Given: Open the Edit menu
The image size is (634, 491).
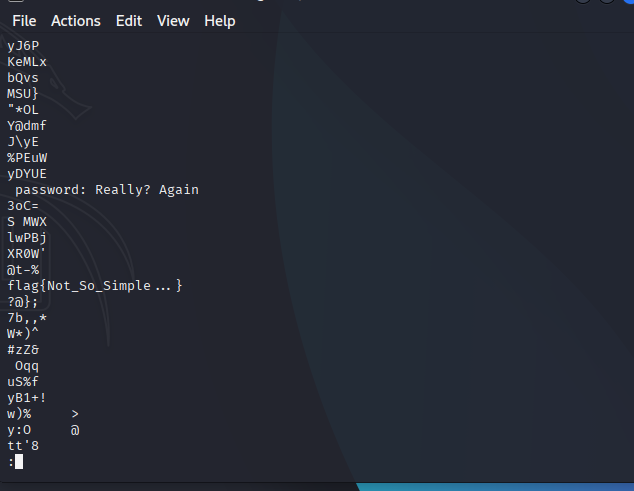Looking at the screenshot, I should pyautogui.click(x=129, y=21).
